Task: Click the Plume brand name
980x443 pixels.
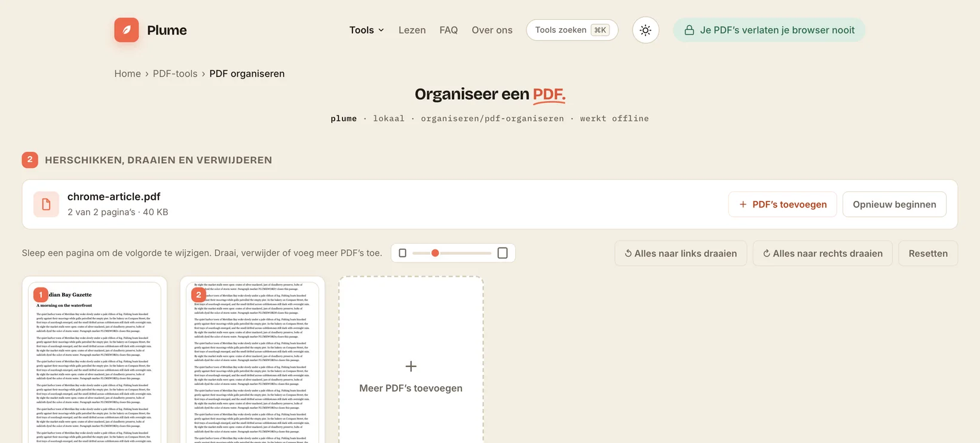Action: 167,30
